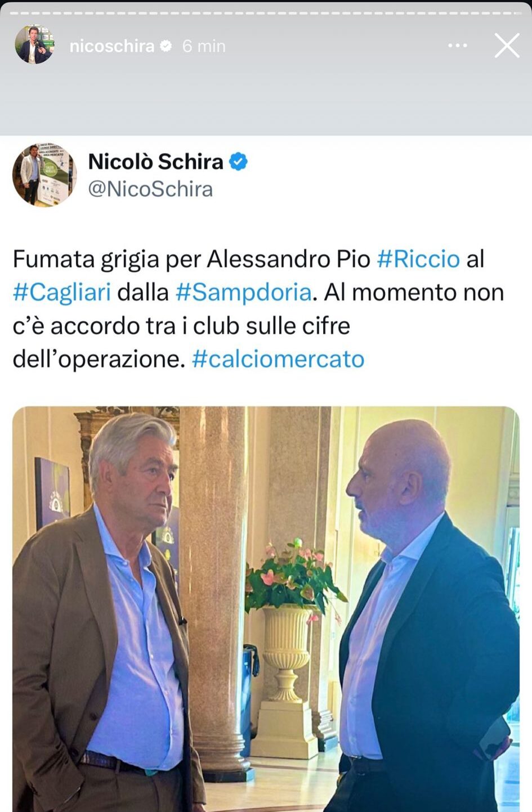Open the tweet photo of two men

[266, 609]
